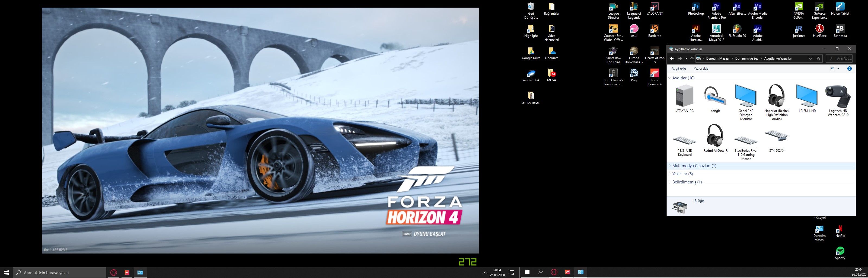Image resolution: width=868 pixels, height=278 pixels.
Task: Select the Yandex.Disk desktop shortcut
Action: tap(531, 76)
